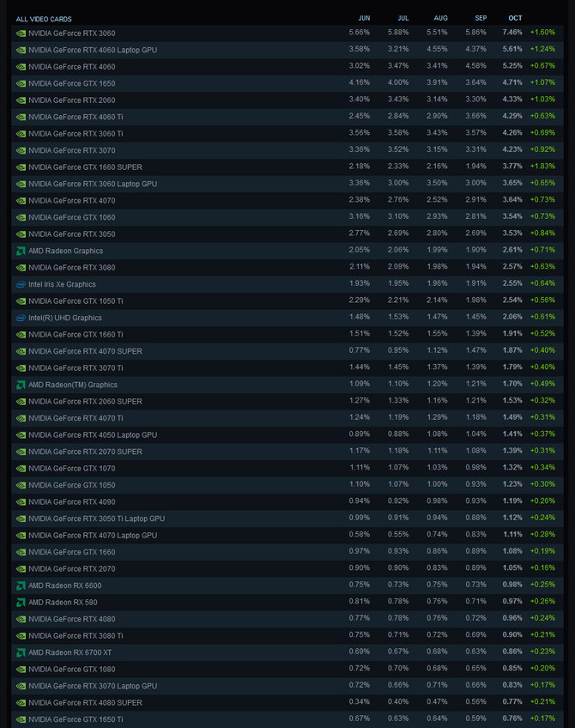Viewport: 575px width, 728px height.
Task: Click the NVIDIA icon beside RTX 4090
Action: pos(21,502)
